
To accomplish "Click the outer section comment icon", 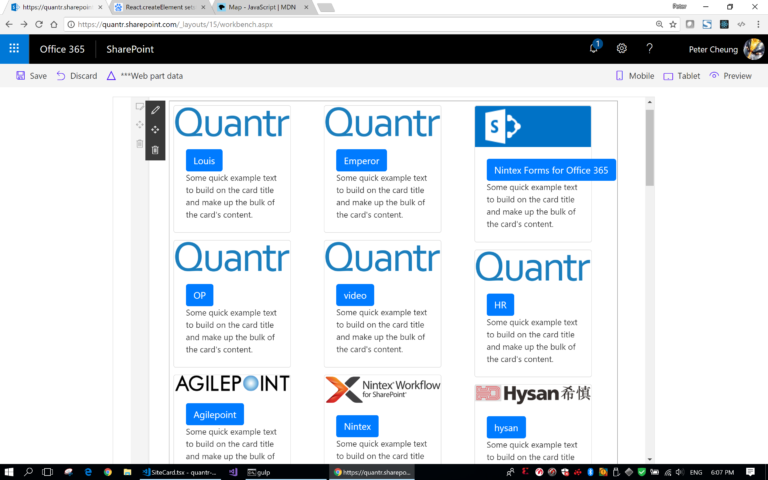I will click(140, 106).
